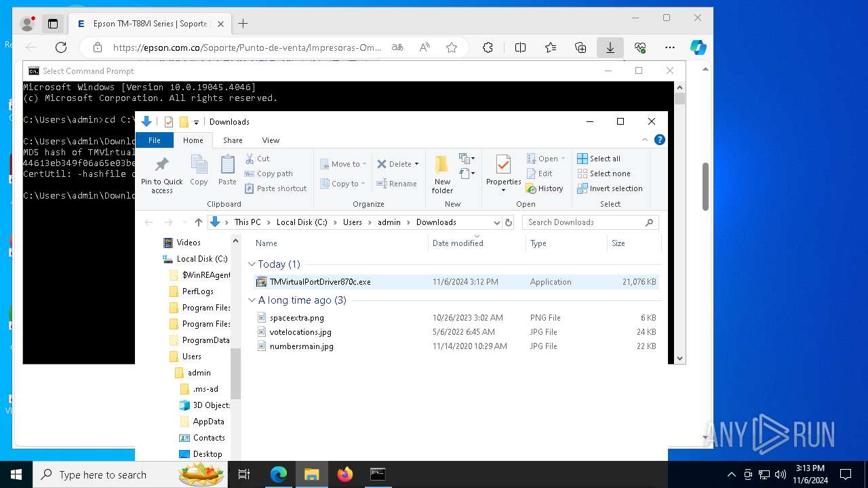
Task: Open Copy to dropdown
Action: [x=344, y=184]
